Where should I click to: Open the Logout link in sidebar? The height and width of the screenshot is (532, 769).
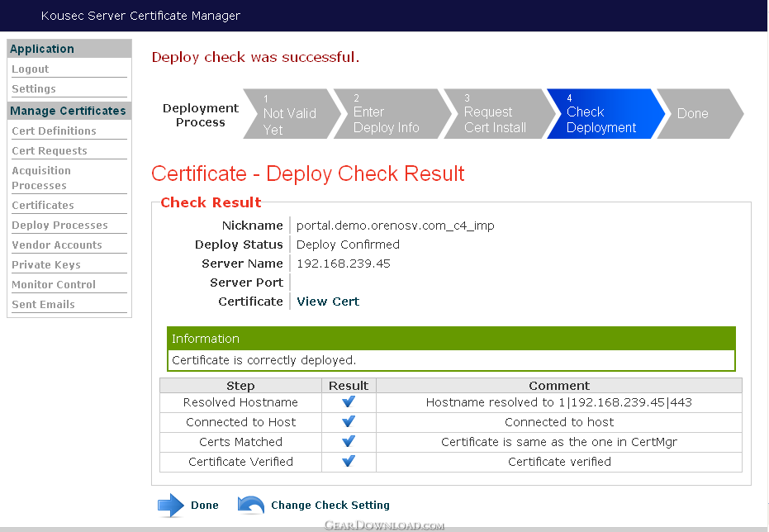[31, 69]
